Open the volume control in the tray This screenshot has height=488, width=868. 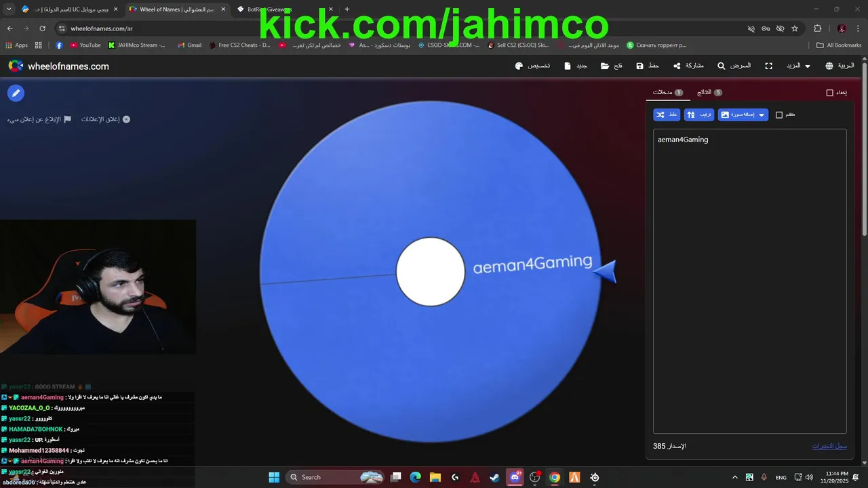point(809,477)
